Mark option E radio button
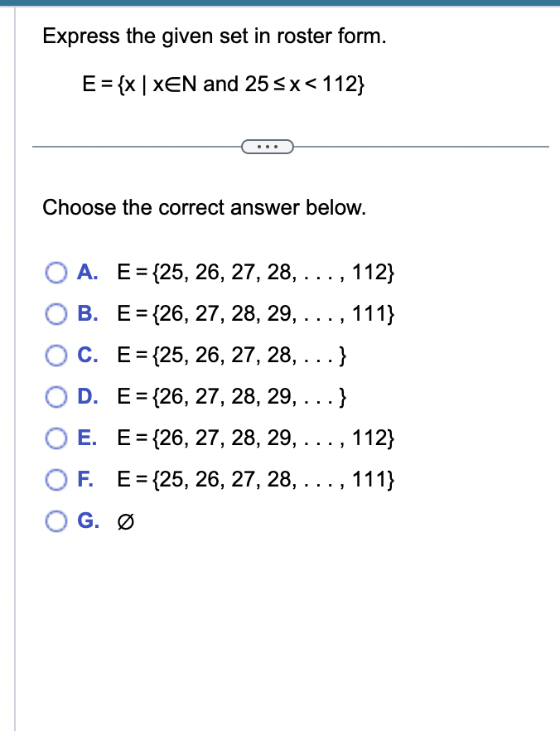Image resolution: width=560 pixels, height=731 pixels. point(56,438)
